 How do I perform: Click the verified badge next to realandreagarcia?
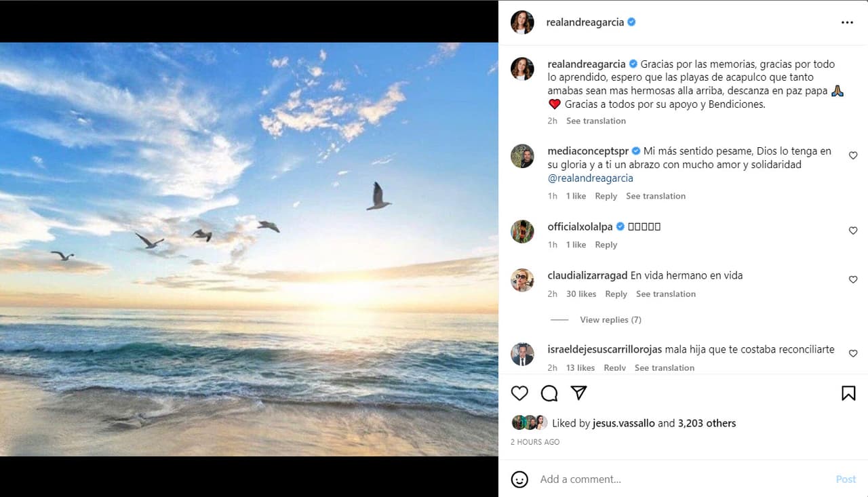pos(631,22)
